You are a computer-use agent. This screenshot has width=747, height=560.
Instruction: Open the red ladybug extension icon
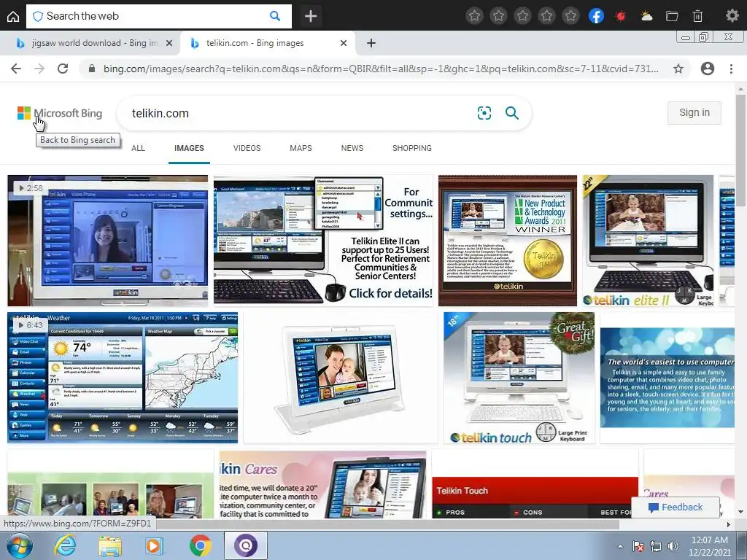pos(620,16)
